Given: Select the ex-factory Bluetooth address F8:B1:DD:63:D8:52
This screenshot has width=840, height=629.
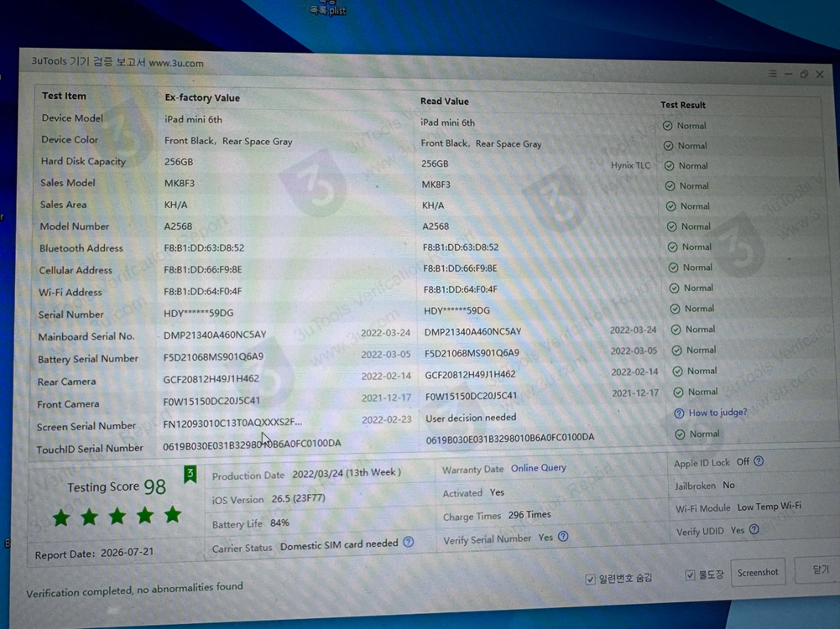Looking at the screenshot, I should point(204,248).
